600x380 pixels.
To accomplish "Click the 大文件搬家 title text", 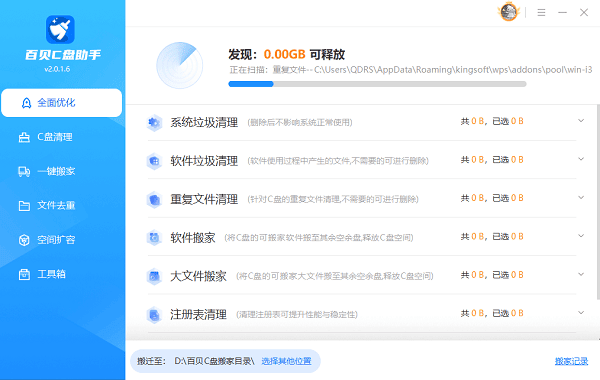I will tap(199, 276).
